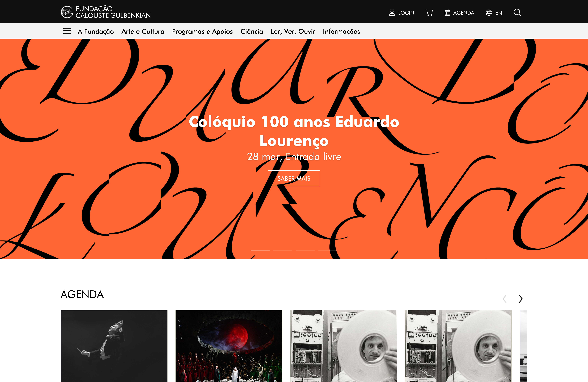Screen dimensions: 588x382
Task: Open Programas e Apoios menu
Action: pyautogui.click(x=202, y=31)
